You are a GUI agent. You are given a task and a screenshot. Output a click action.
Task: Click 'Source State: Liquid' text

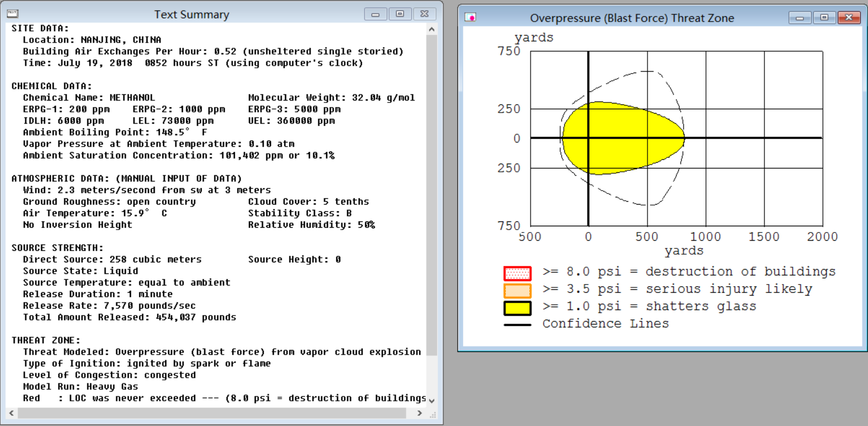(80, 271)
